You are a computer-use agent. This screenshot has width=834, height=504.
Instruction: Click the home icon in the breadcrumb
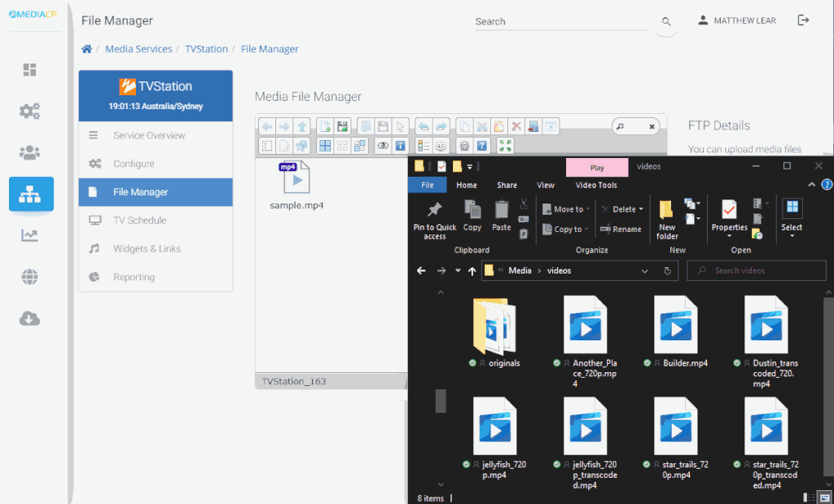click(x=86, y=49)
